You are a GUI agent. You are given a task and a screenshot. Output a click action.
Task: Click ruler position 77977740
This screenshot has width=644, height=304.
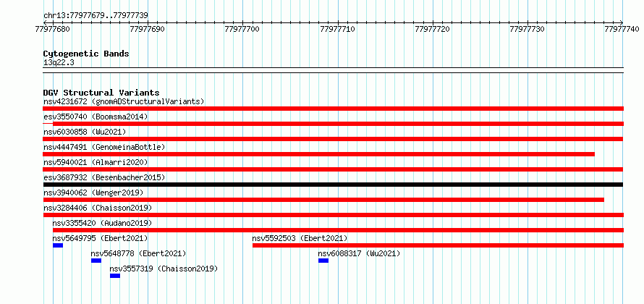[622, 29]
